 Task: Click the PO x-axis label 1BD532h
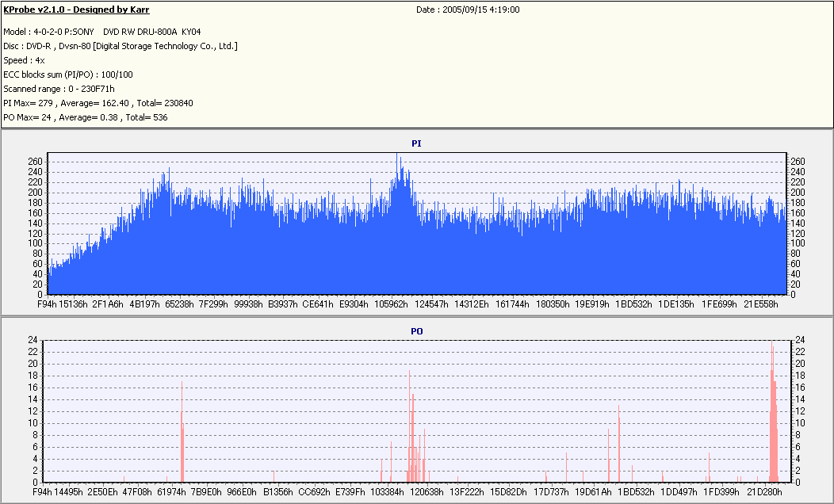[x=636, y=492]
